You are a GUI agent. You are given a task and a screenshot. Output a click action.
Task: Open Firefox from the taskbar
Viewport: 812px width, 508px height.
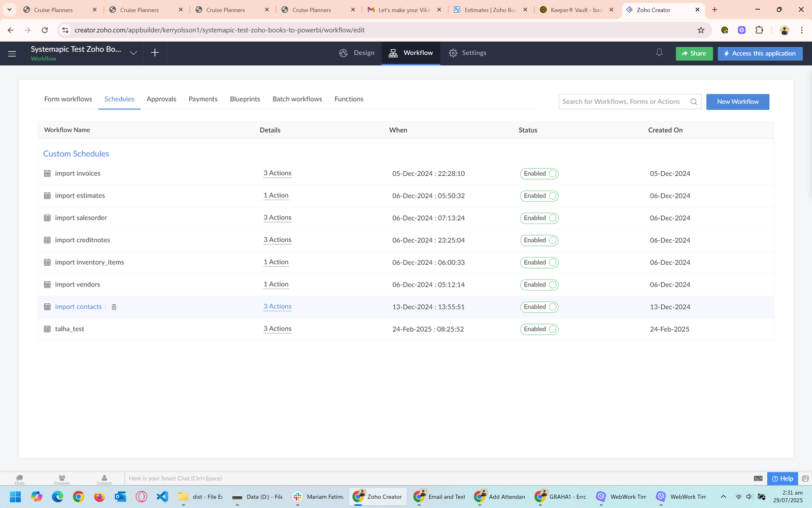[x=99, y=496]
